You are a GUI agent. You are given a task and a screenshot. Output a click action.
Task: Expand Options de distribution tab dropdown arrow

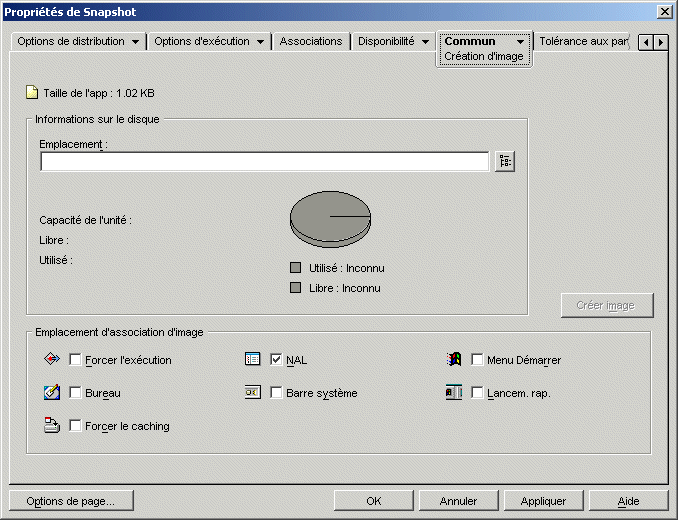tap(135, 42)
